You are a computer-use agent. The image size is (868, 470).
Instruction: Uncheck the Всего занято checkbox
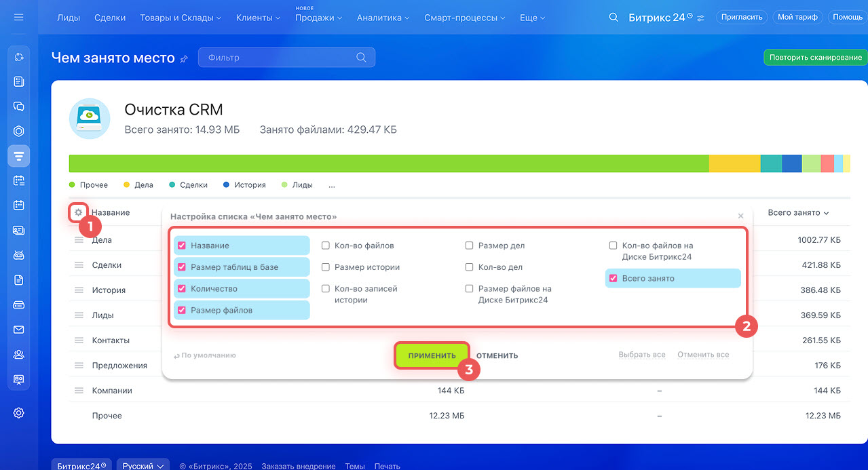coord(614,278)
